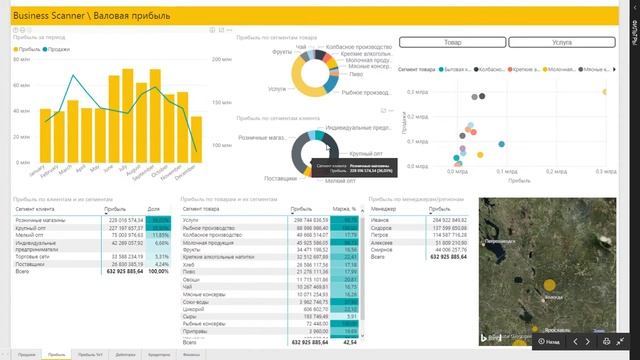The height and width of the screenshot is (360, 640).
Task: Click the yellow Прибыль legend item
Action: pos(27,49)
